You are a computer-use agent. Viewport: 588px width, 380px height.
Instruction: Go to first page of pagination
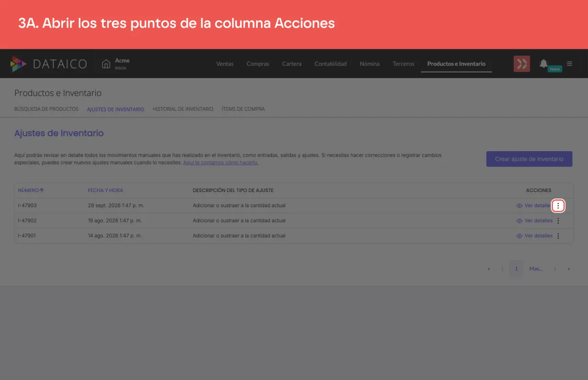[488, 269]
